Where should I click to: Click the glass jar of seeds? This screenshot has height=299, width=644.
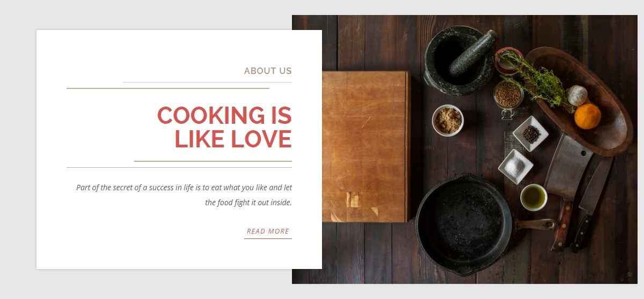508,95
